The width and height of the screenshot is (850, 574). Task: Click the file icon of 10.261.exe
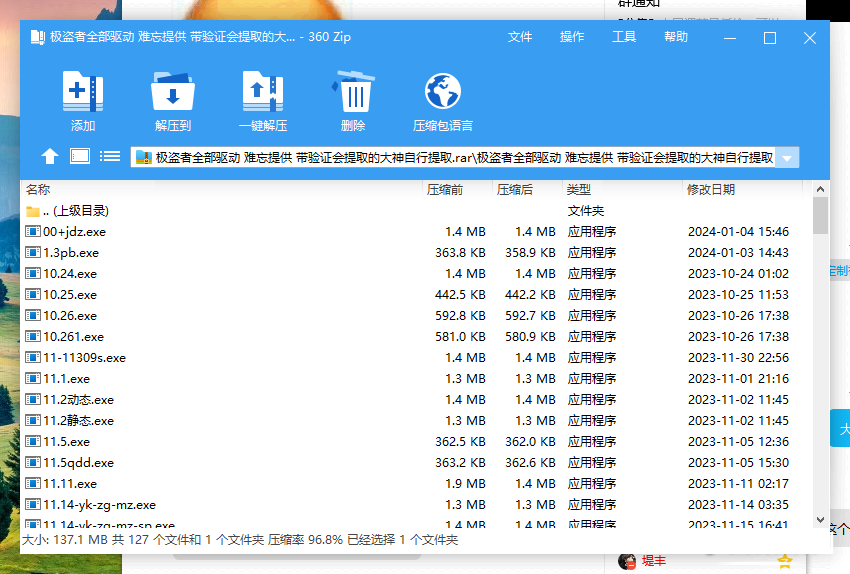[33, 337]
